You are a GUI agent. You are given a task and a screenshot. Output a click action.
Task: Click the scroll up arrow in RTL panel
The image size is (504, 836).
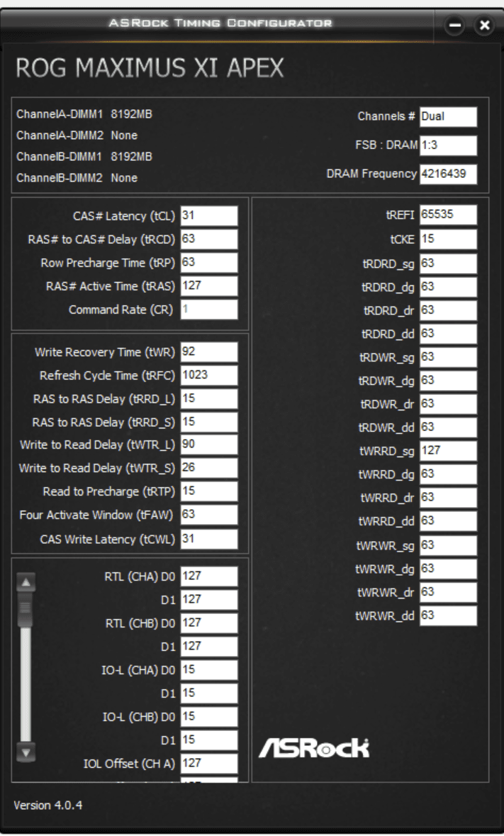click(x=27, y=582)
